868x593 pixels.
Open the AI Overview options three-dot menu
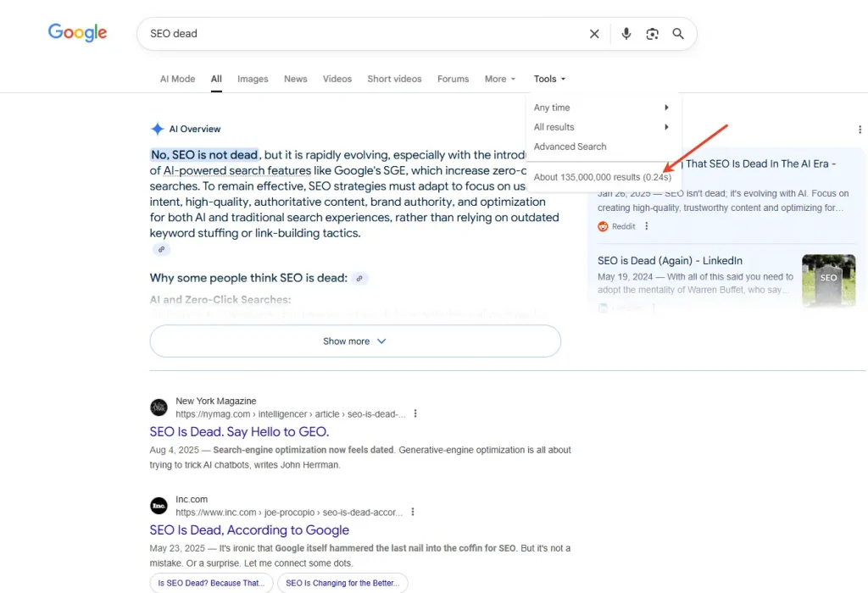coord(860,130)
